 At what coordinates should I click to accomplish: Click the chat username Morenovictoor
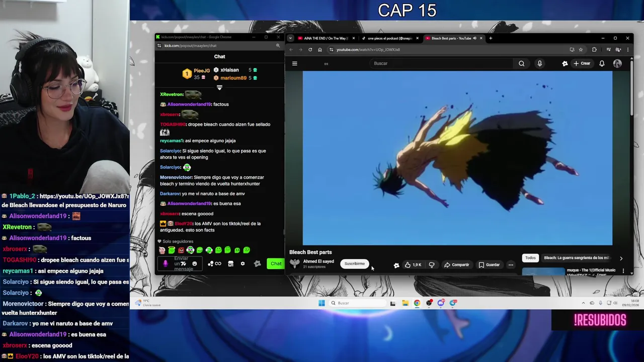click(x=176, y=177)
